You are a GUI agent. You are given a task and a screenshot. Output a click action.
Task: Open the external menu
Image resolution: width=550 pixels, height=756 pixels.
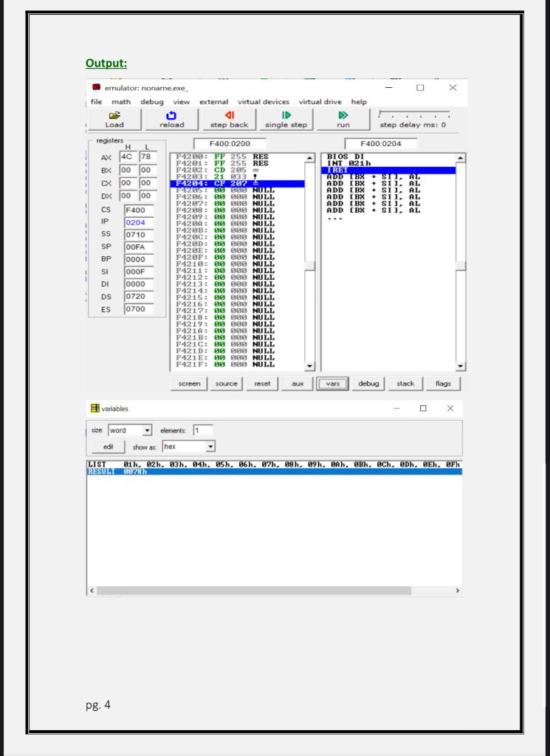point(213,102)
